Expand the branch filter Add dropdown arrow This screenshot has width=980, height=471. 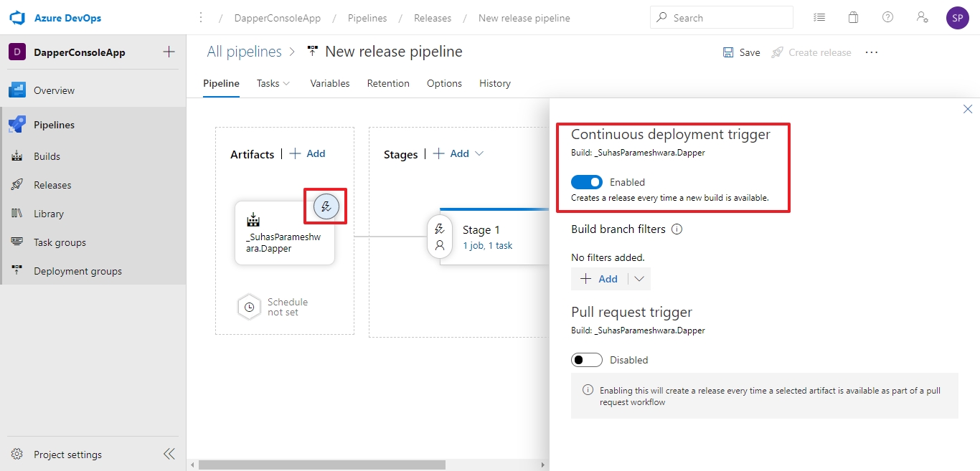pyautogui.click(x=639, y=279)
